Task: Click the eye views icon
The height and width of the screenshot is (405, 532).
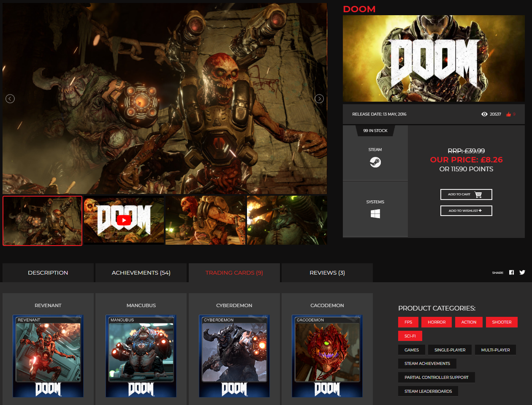Action: (484, 114)
